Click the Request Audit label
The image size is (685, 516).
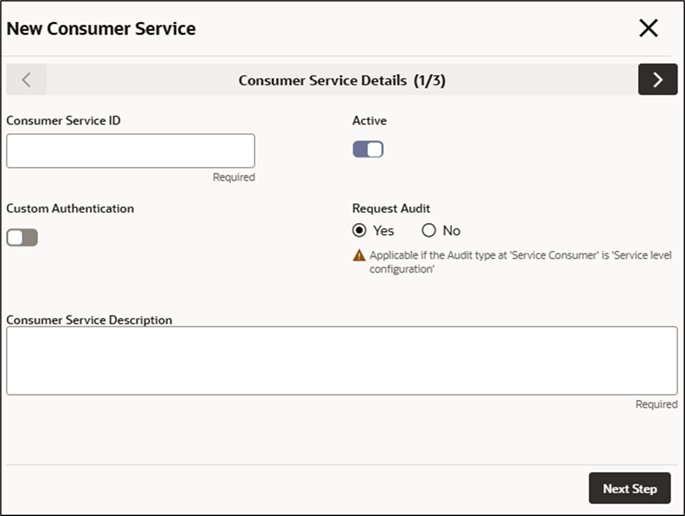click(x=391, y=208)
